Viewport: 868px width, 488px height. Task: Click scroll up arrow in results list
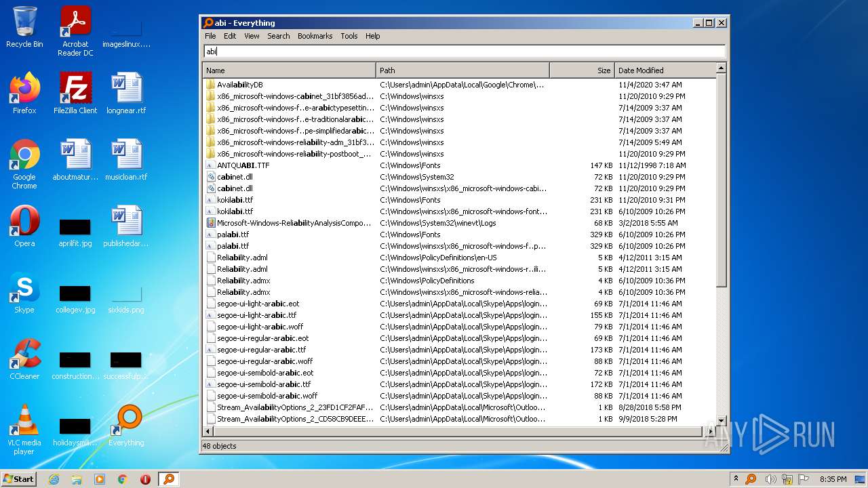(x=721, y=68)
